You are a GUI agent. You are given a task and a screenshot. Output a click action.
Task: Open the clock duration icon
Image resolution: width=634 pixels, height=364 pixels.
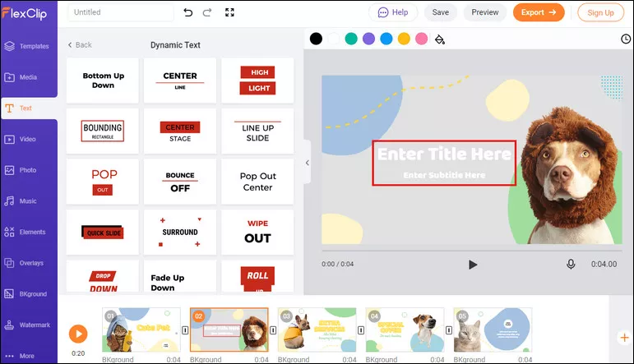click(x=626, y=39)
